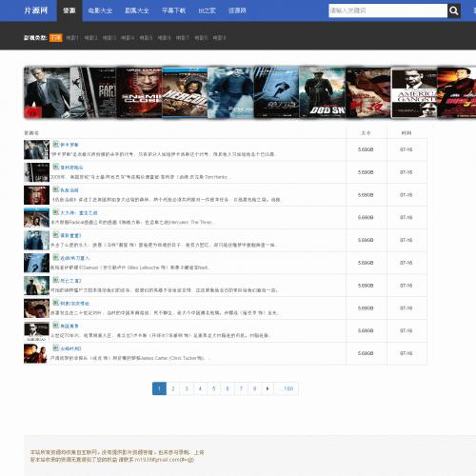Open the 资源网 menu item
Image resolution: width=476 pixels, height=476 pixels.
tap(237, 10)
